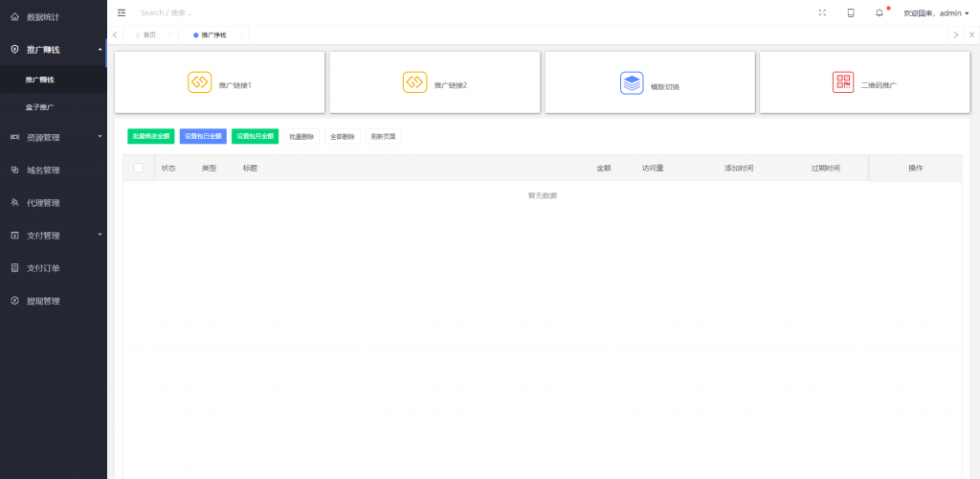Click the 推广链接2 link icon
Viewport: 980px width, 479px height.
[414, 82]
